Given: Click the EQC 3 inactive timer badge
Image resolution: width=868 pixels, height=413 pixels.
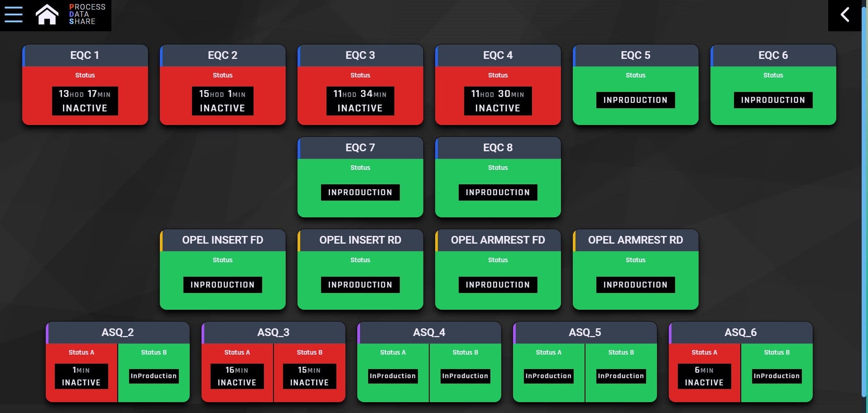Looking at the screenshot, I should pos(360,101).
